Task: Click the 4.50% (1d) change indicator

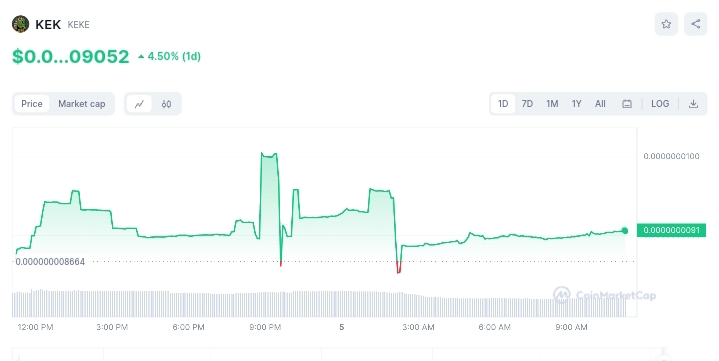Action: tap(169, 56)
